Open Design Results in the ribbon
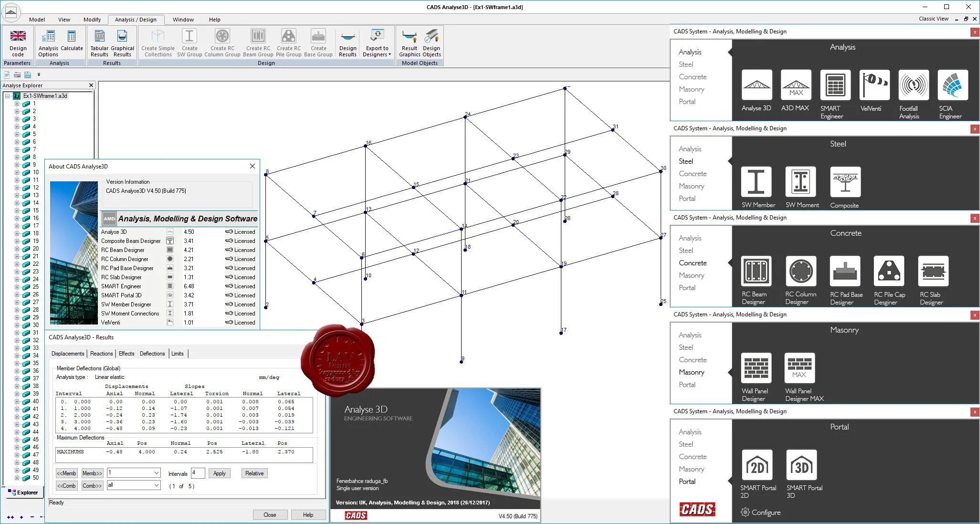980x524 pixels. tap(348, 43)
